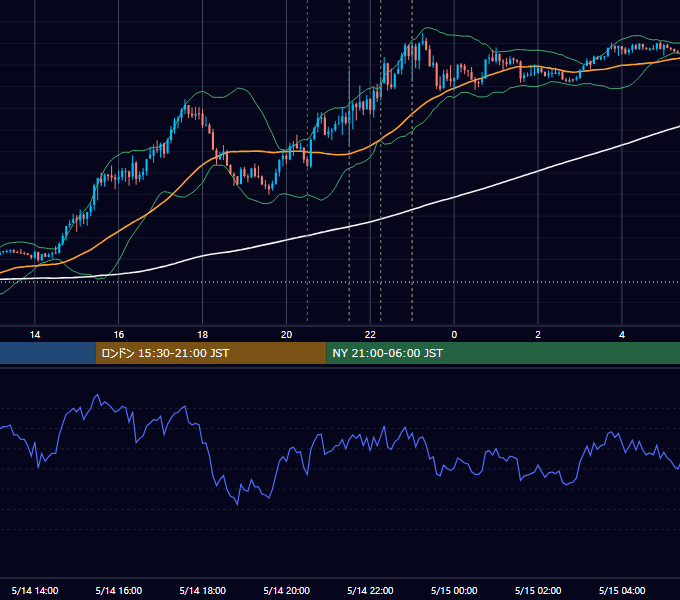Click the ロンドン 15:30-21:00 JST session bar

tap(211, 353)
